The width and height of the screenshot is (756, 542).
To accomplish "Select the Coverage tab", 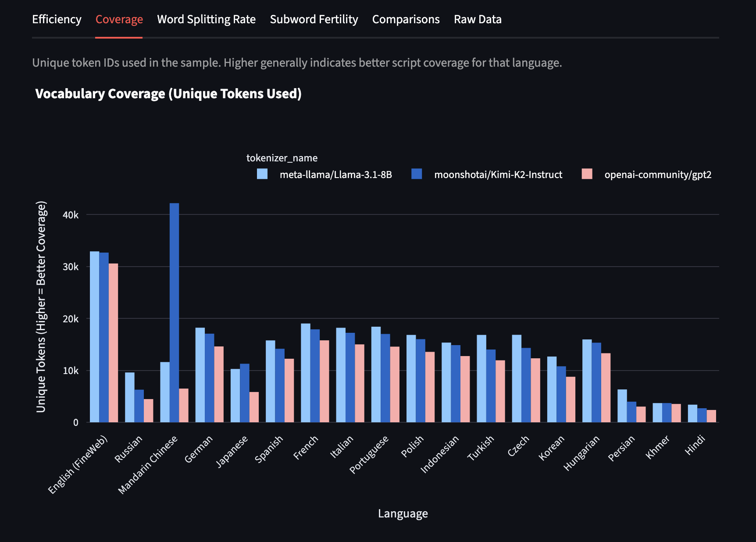I will coord(119,19).
